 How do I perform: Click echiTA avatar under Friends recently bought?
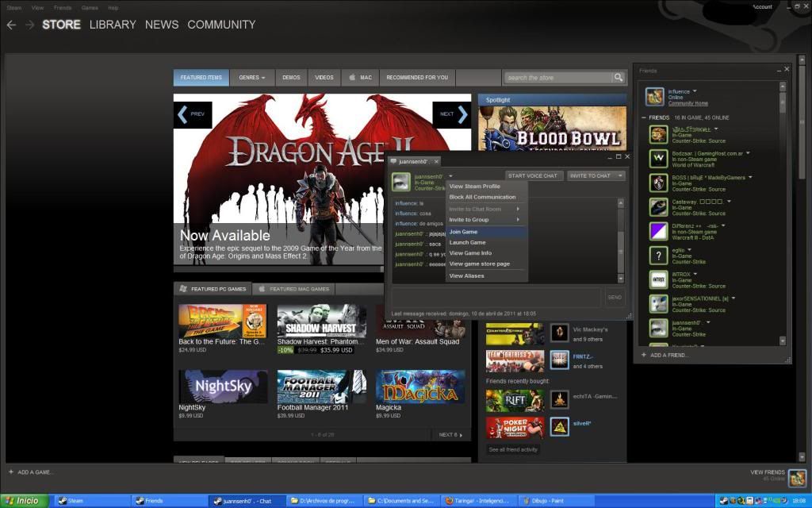[x=559, y=400]
